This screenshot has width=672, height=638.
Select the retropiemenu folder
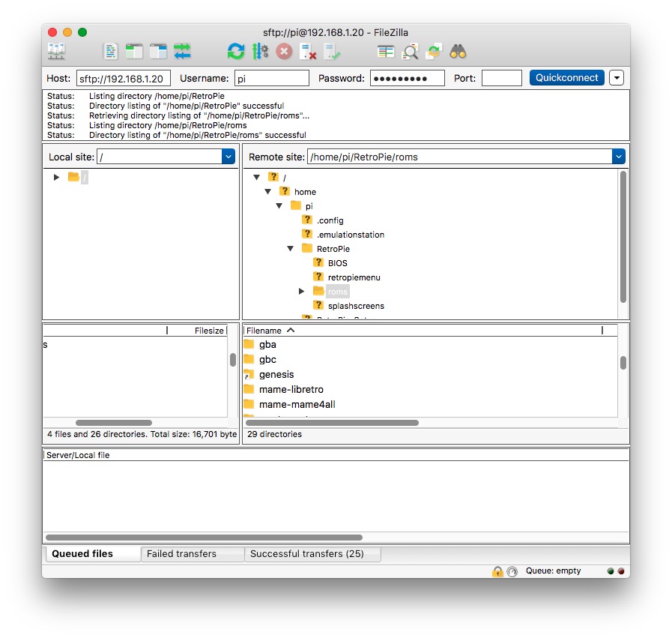(x=354, y=277)
